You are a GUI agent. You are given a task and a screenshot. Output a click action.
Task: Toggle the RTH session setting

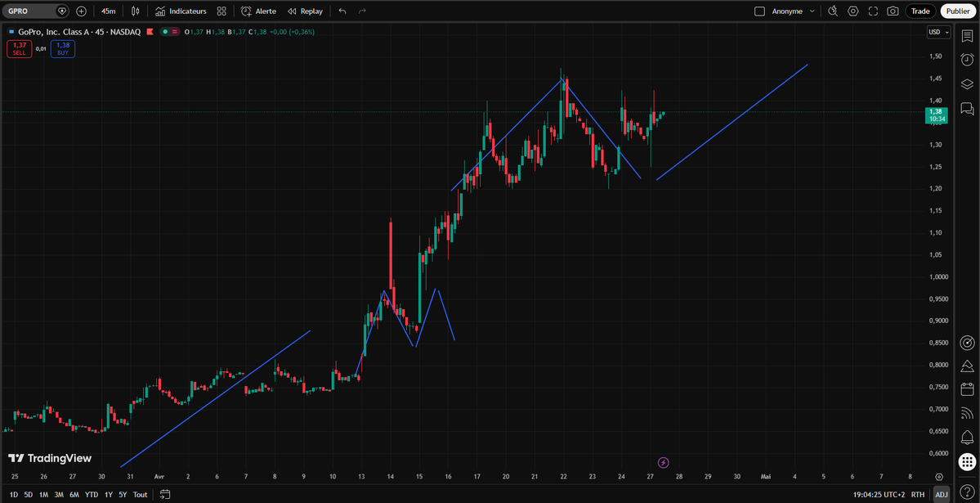(x=918, y=494)
